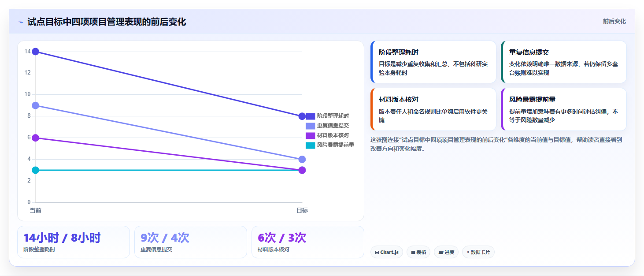This screenshot has width=644, height=276.
Task: Click the icon inside the 进度 tag
Action: (x=440, y=253)
